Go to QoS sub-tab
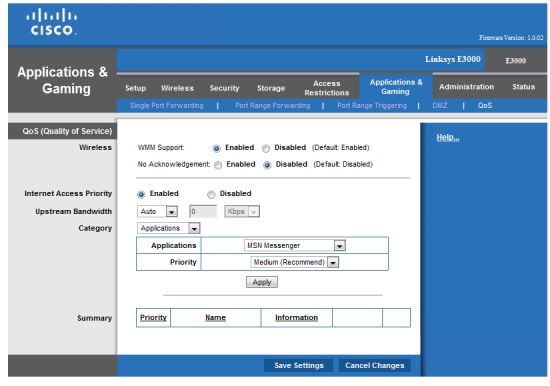 [485, 106]
